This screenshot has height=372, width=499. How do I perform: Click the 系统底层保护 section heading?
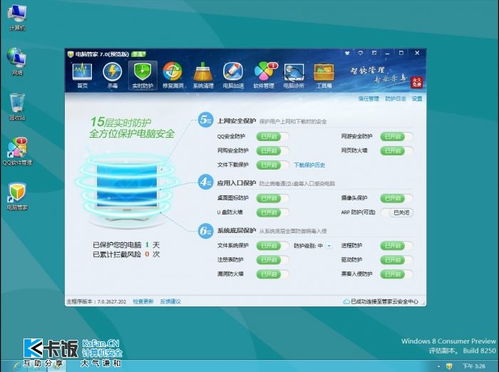(236, 231)
